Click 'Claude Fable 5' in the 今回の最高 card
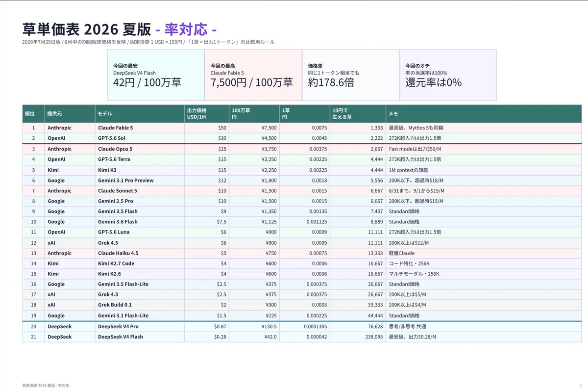 pyautogui.click(x=227, y=73)
